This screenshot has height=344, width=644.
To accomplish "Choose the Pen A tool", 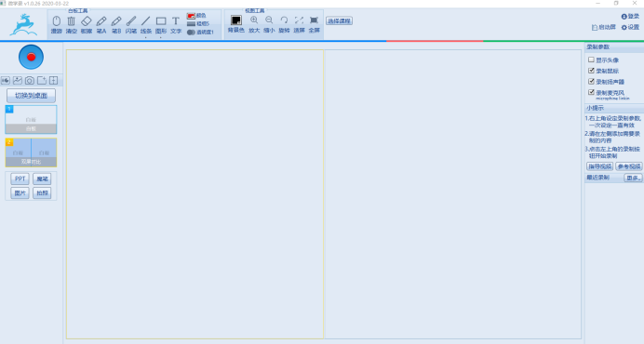I will [101, 24].
